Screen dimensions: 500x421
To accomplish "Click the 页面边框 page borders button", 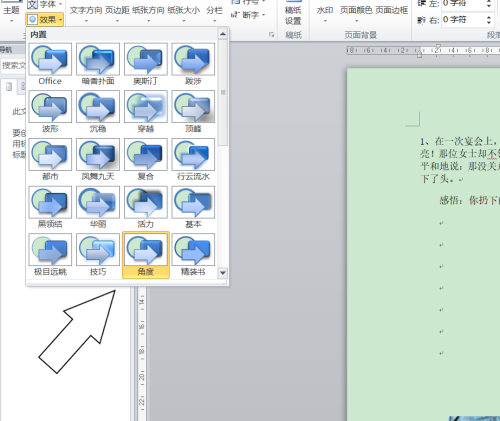I will click(x=392, y=11).
